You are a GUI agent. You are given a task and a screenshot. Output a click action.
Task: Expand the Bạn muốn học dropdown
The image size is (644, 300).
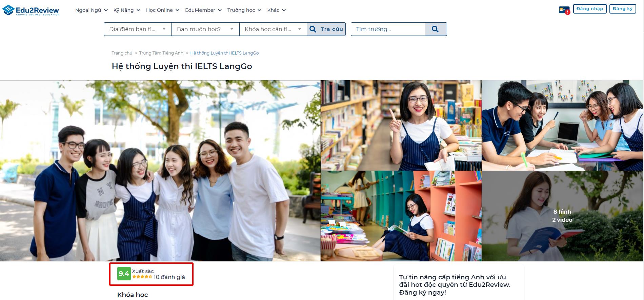(205, 29)
